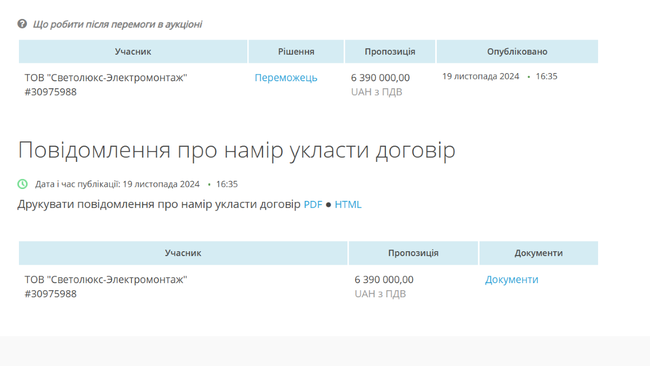Click 6 390 000,00 amount in winner table

pos(380,78)
